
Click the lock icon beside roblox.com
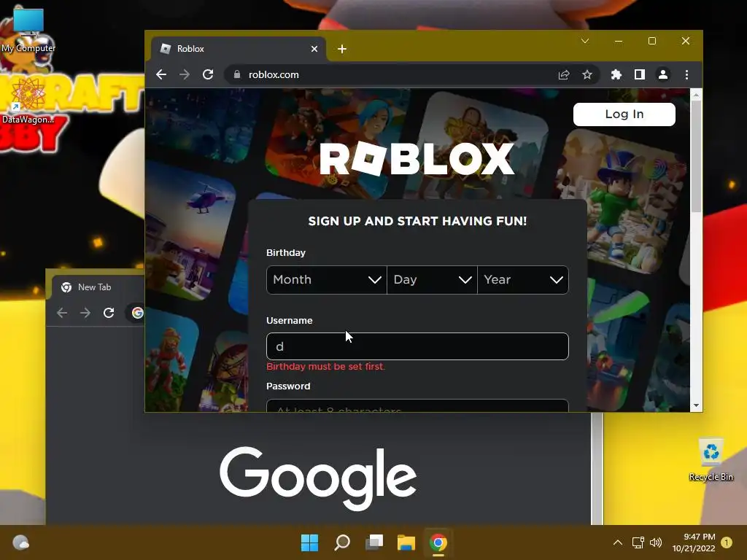pyautogui.click(x=237, y=75)
